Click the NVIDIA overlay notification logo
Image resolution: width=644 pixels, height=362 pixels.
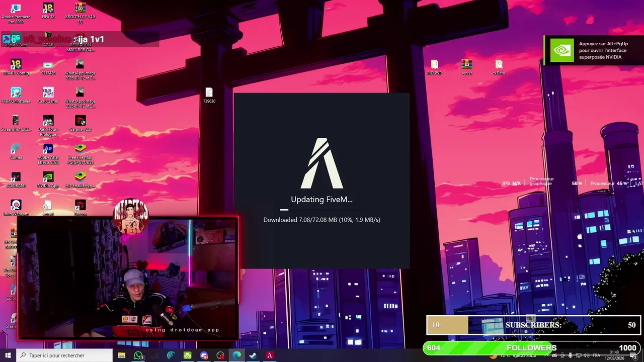pos(561,50)
